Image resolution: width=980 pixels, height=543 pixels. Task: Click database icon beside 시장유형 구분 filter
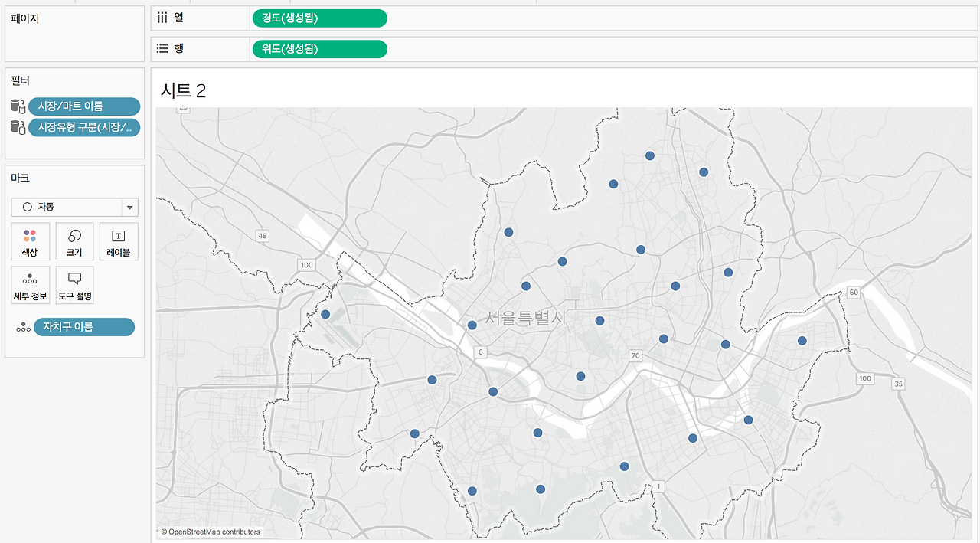(18, 127)
